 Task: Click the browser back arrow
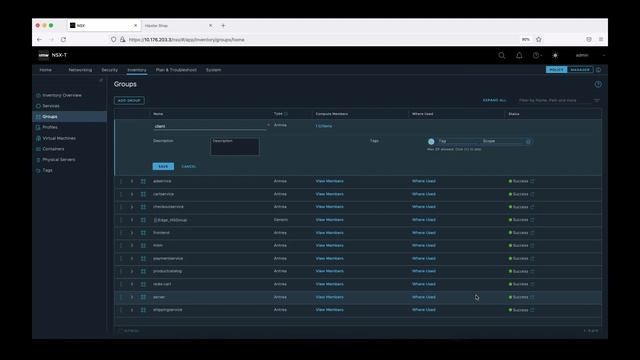click(39, 40)
